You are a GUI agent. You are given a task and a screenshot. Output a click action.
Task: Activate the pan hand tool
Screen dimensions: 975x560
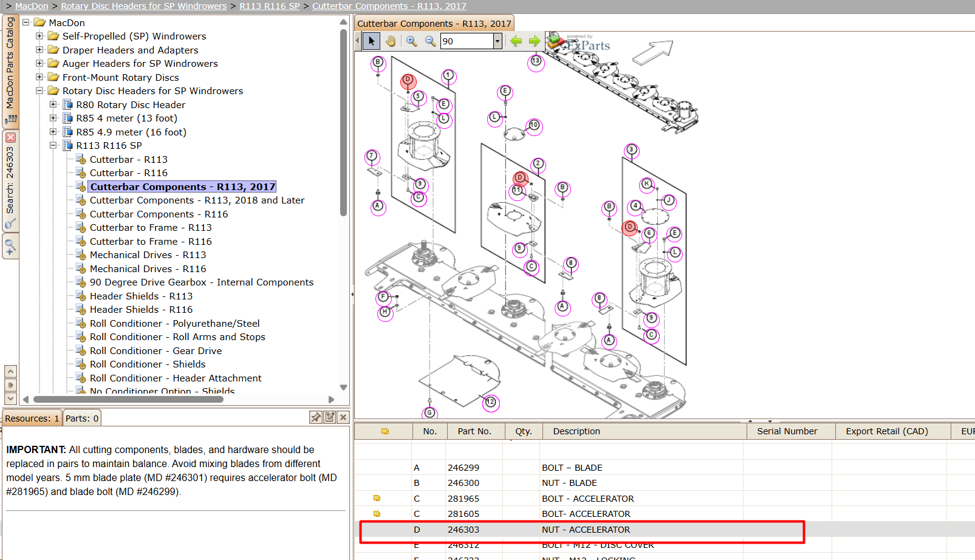pyautogui.click(x=391, y=41)
